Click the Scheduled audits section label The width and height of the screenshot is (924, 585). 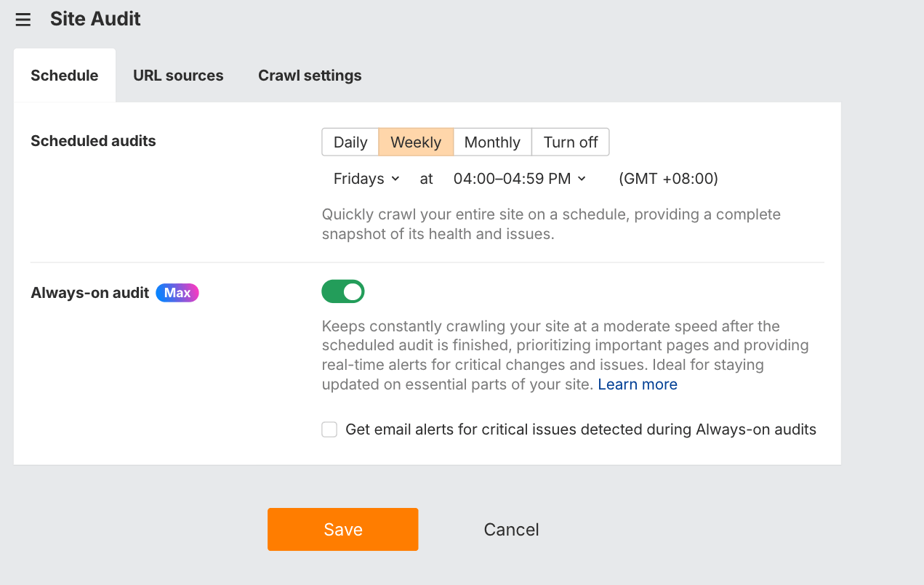point(93,141)
